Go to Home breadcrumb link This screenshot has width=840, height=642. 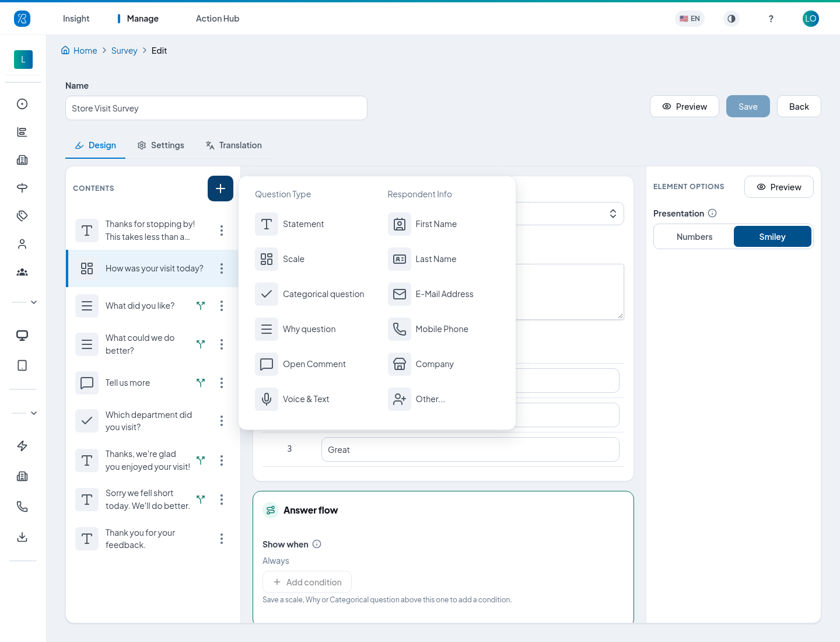[x=79, y=51]
